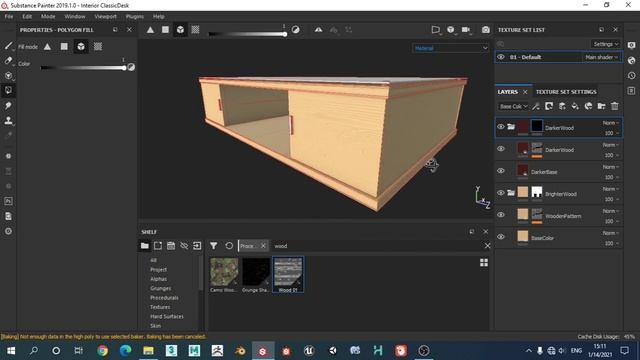This screenshot has width=640, height=360.
Task: Select Alphas category in Shelf
Action: [x=158, y=279]
